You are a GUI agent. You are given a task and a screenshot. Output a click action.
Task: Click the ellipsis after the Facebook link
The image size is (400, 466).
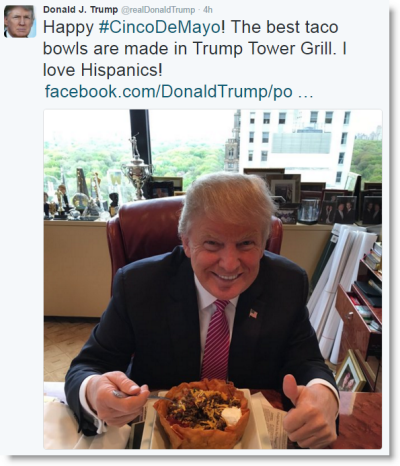[x=305, y=94]
